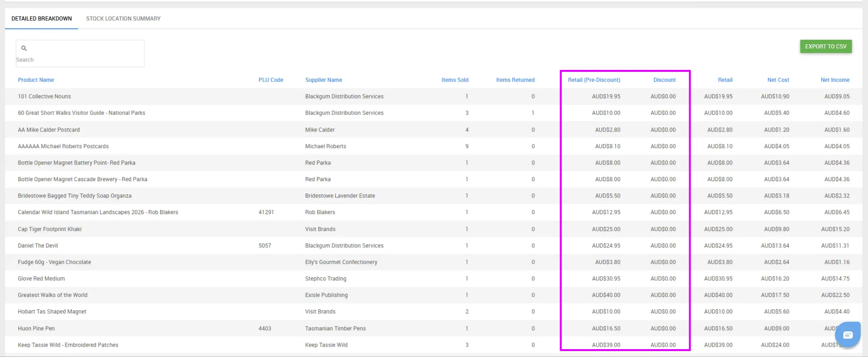Sort by Net Income column
The image size is (868, 357).
click(835, 80)
